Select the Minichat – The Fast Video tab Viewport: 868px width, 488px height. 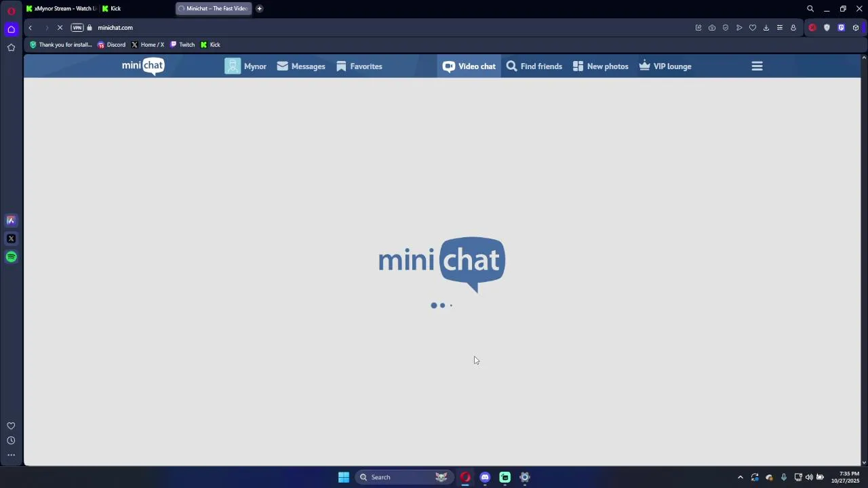pyautogui.click(x=214, y=9)
